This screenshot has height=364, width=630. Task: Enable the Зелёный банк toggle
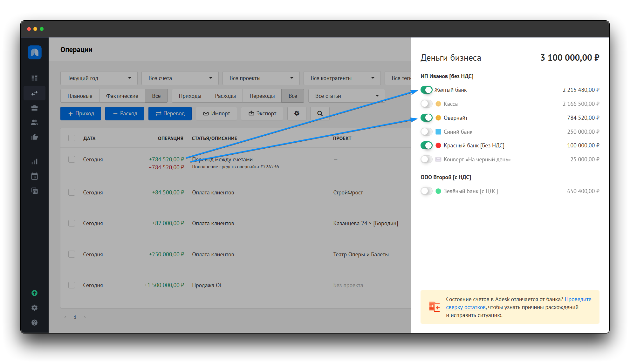(x=426, y=191)
